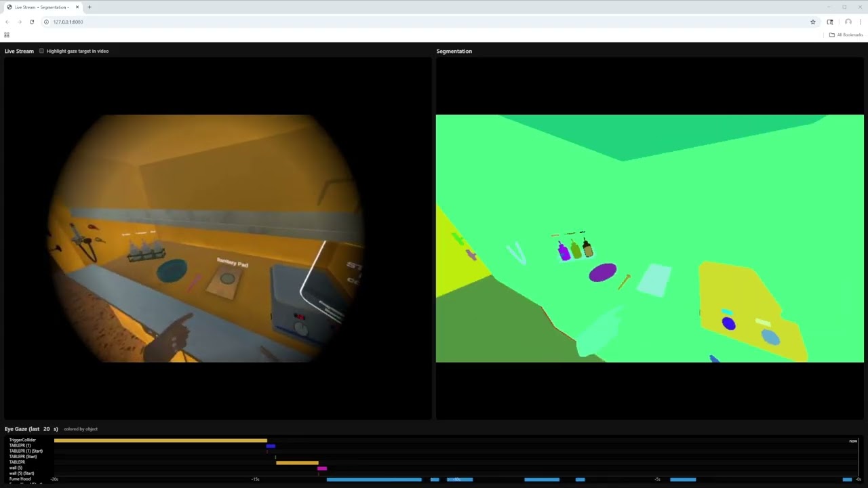Click the magenta wall (5) gaze segment
The width and height of the screenshot is (868, 488).
(x=322, y=468)
